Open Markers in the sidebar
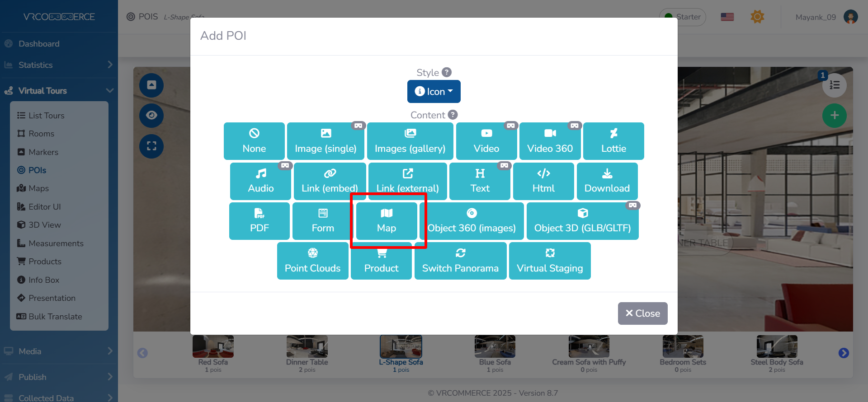 (43, 152)
